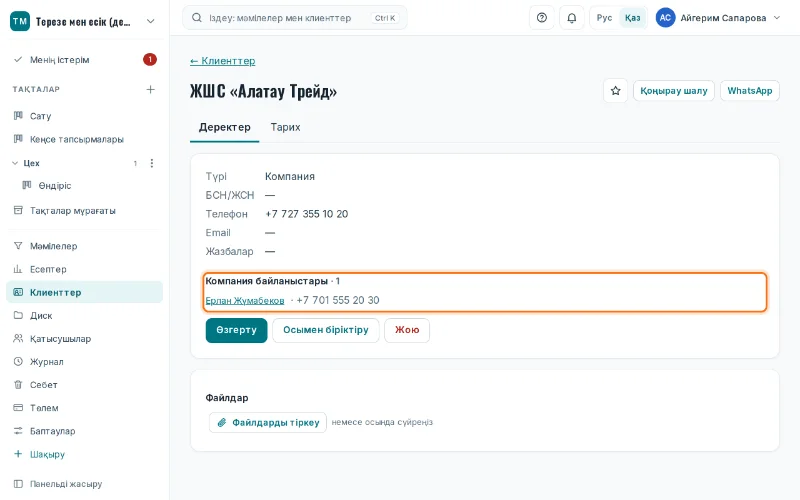Open notifications bell
800x500 pixels.
coord(571,18)
